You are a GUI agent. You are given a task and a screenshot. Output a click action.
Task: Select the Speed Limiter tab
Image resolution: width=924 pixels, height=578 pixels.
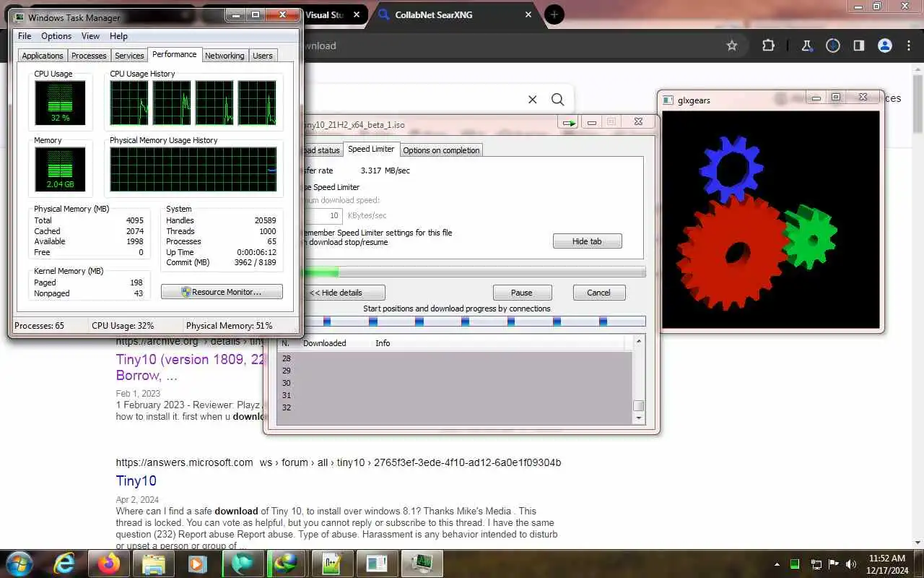[x=371, y=149]
